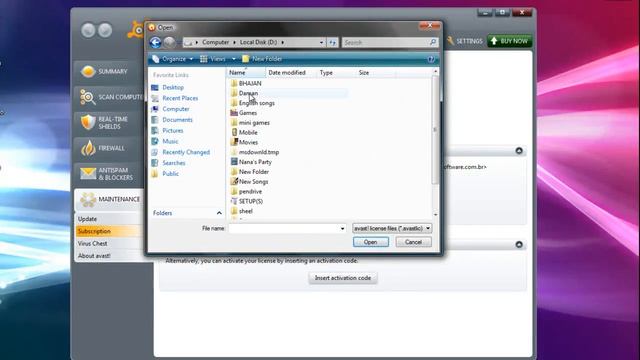This screenshot has width=640, height=360.
Task: Open the avast SCAN COMPUTER tab
Action: point(110,97)
